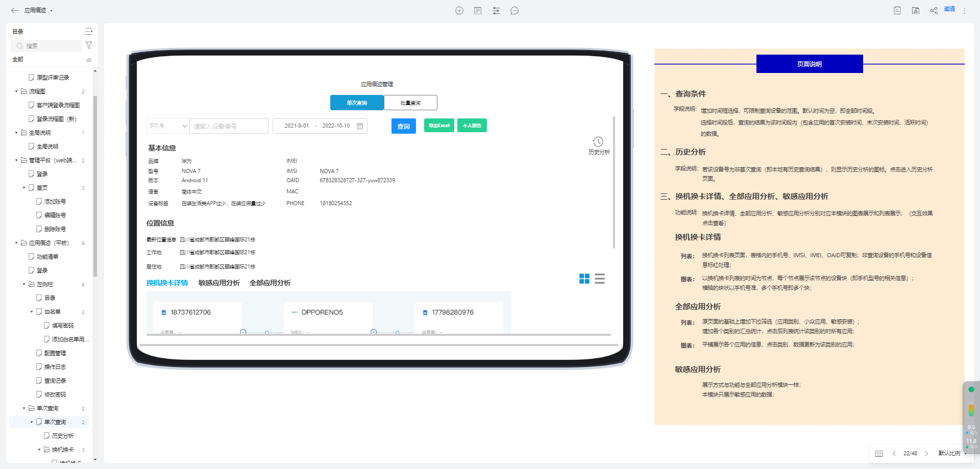Click page icon of 原型评审记录
Viewport: 980px width, 469px height.
point(32,78)
